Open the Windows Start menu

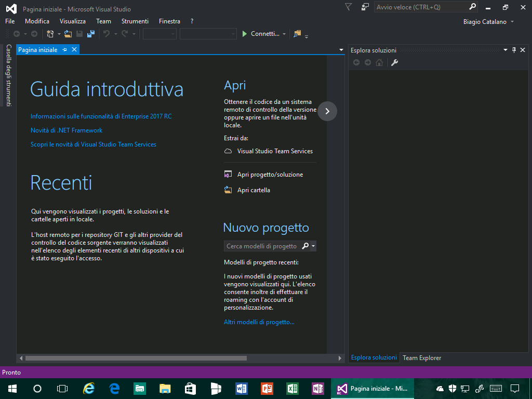(x=12, y=389)
